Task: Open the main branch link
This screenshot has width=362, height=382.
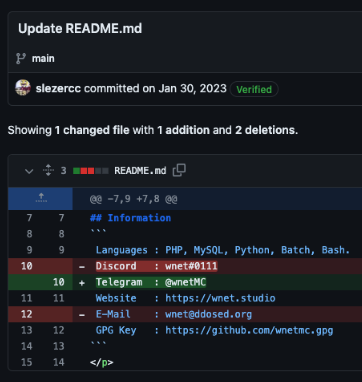Action: pos(43,58)
